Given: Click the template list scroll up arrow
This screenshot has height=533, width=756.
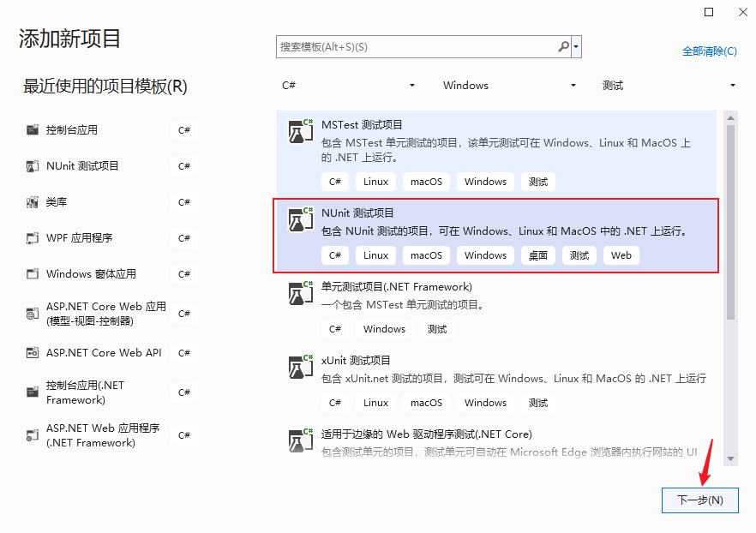Looking at the screenshot, I should pyautogui.click(x=730, y=118).
